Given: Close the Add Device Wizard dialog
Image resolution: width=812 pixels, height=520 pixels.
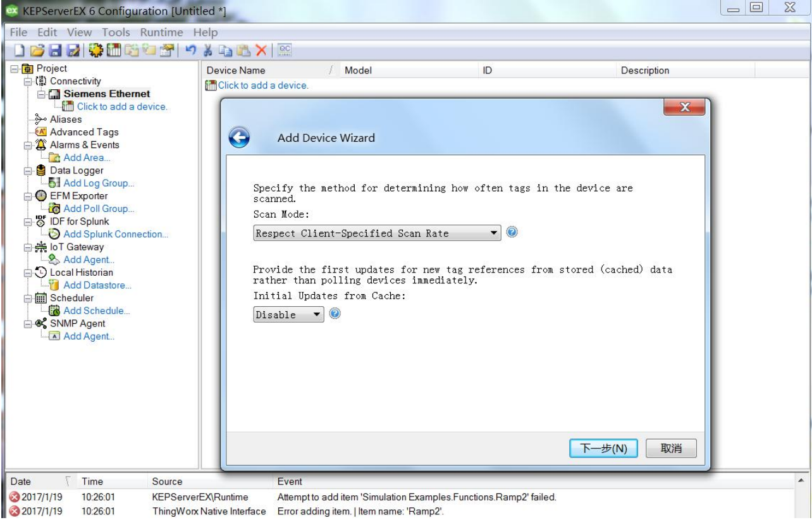Looking at the screenshot, I should click(684, 108).
